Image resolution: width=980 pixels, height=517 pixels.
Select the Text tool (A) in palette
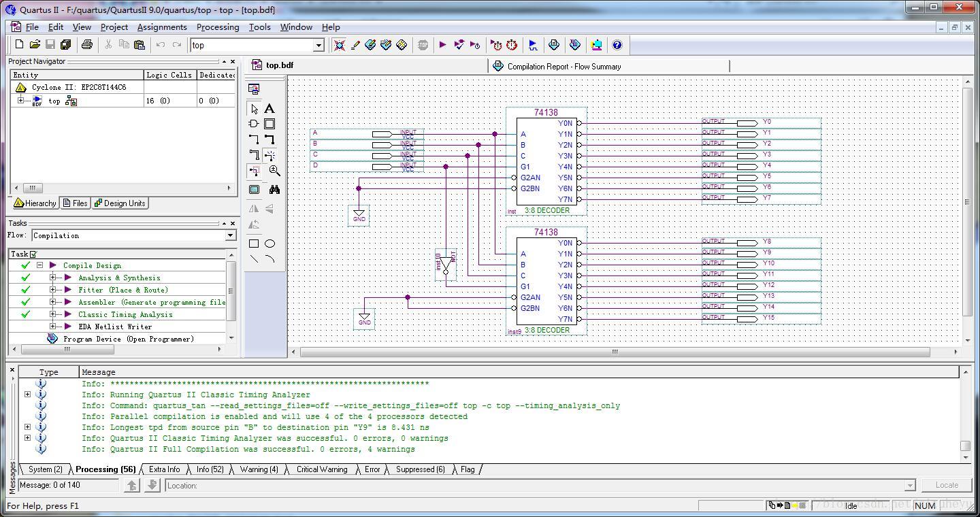[269, 109]
